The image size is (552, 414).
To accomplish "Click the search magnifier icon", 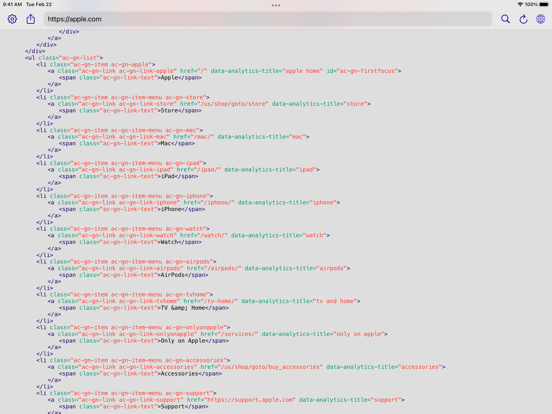I will (x=505, y=19).
